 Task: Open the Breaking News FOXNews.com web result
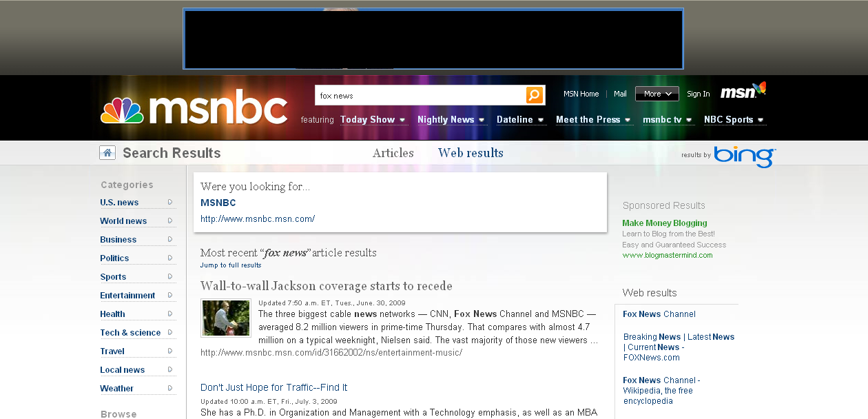tap(679, 347)
